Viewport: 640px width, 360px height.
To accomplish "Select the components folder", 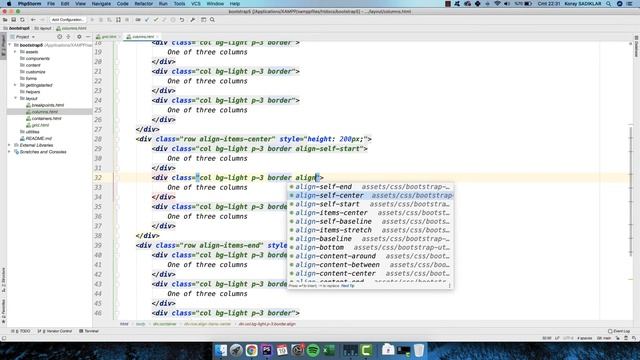I will click(37, 58).
